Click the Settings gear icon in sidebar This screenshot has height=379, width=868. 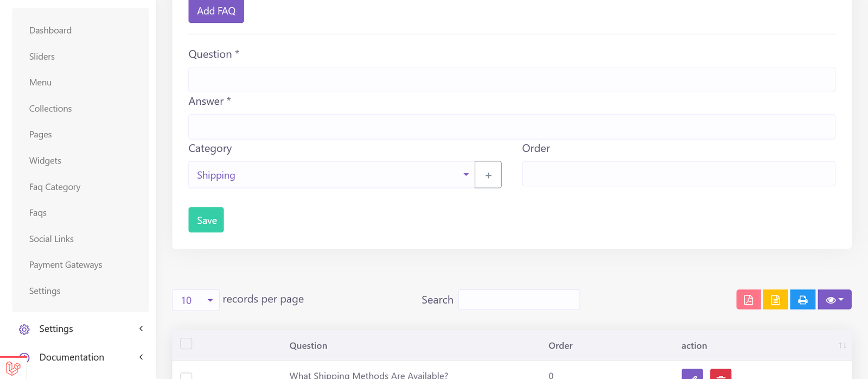(x=24, y=329)
